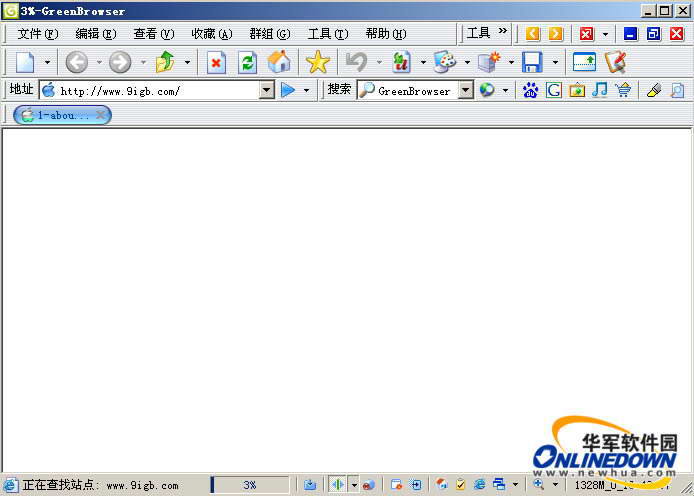Open the 帮助(H) menu
This screenshot has height=496, width=694.
tap(386, 34)
